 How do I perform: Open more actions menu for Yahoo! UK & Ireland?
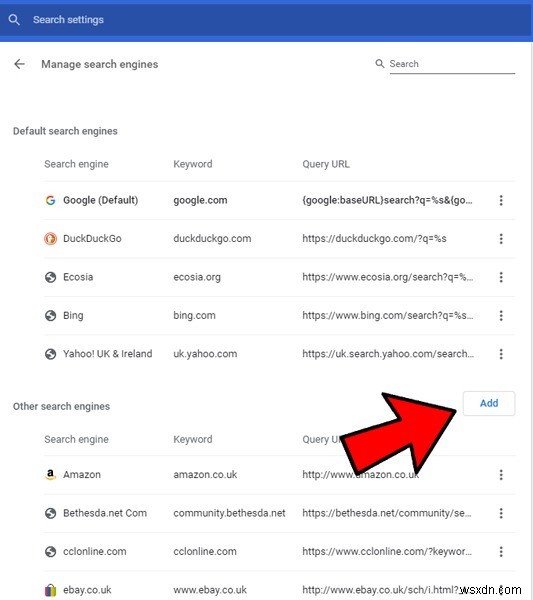click(501, 354)
